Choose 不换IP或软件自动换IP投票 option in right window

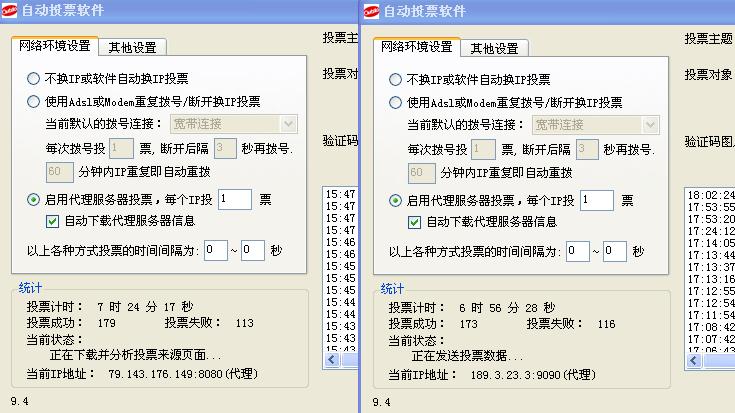click(x=396, y=79)
